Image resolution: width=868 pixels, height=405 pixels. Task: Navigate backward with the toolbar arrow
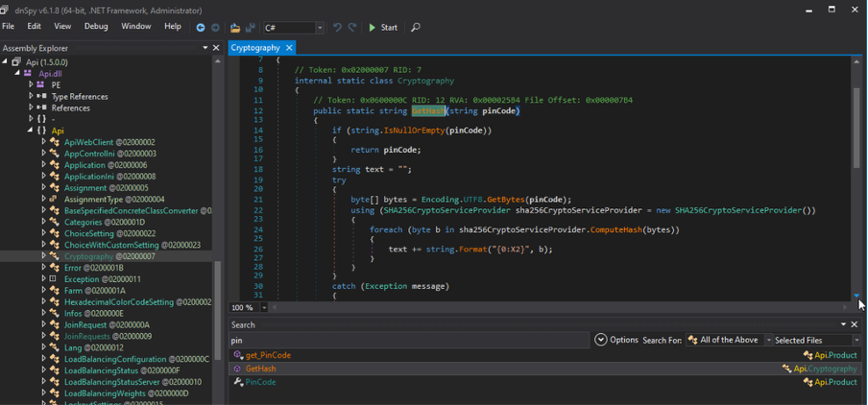[x=201, y=28]
